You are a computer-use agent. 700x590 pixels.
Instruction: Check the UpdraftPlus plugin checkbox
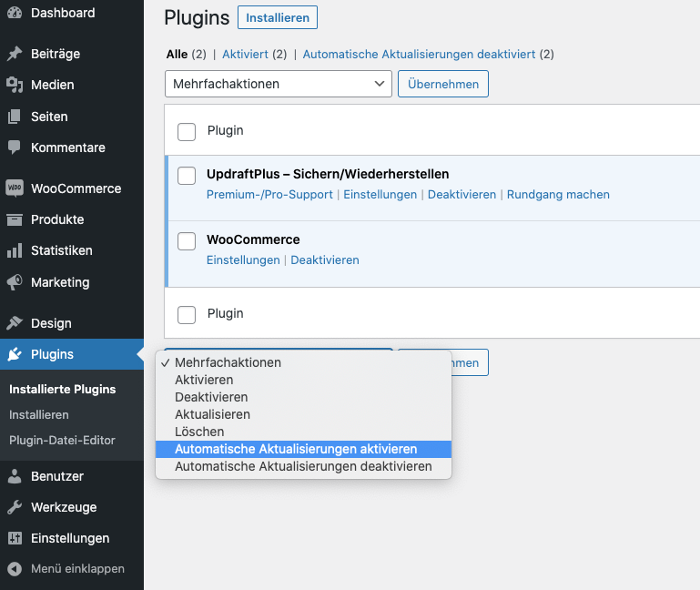coord(187,176)
